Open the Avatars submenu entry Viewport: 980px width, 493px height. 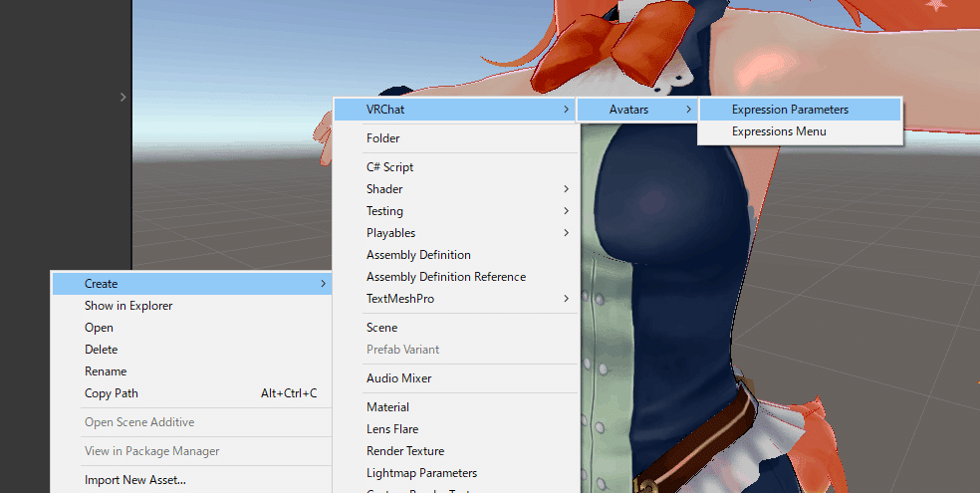[636, 110]
